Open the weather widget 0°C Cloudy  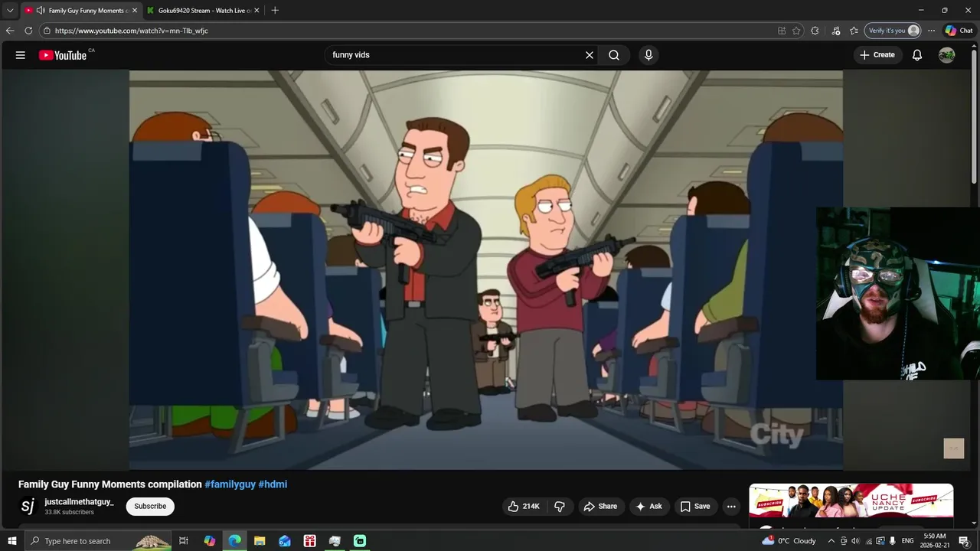click(789, 541)
